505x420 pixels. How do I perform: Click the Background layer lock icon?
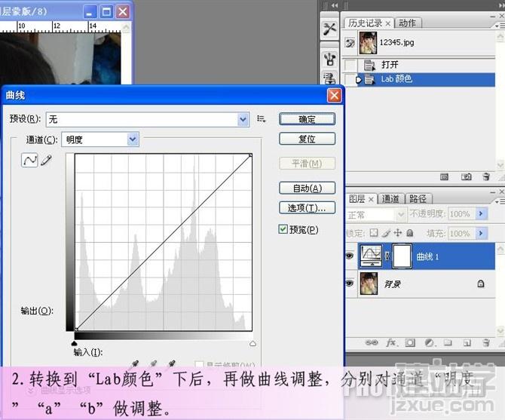point(481,284)
